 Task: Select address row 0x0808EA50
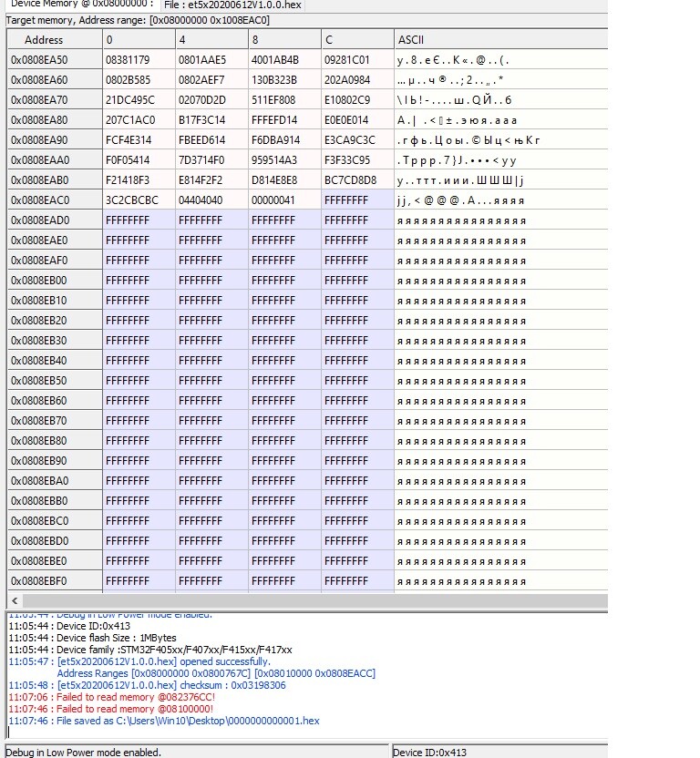(55, 60)
